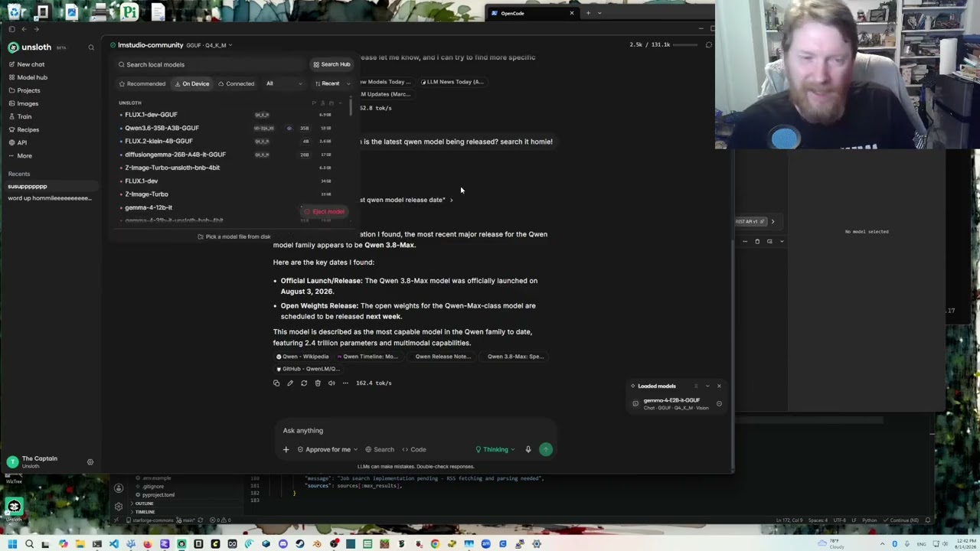The height and width of the screenshot is (551, 980).
Task: Open Discord icon in taskbar
Action: pos(283,544)
